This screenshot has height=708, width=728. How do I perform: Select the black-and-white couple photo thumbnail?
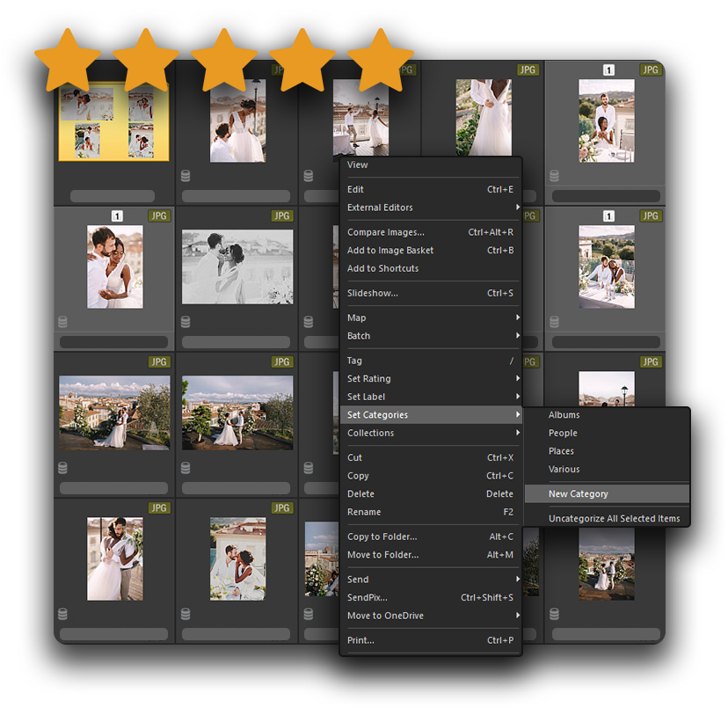[237, 266]
